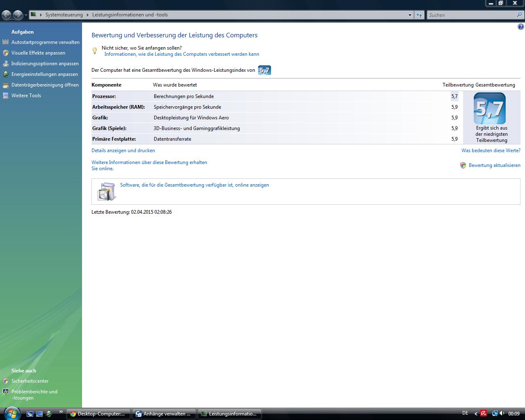The height and width of the screenshot is (420, 525).
Task: Expand the quick launch chevron
Action: 61,412
